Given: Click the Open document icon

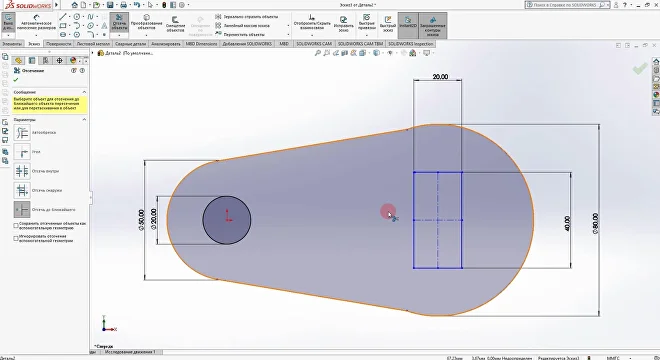Looking at the screenshot, I should (x=96, y=5).
